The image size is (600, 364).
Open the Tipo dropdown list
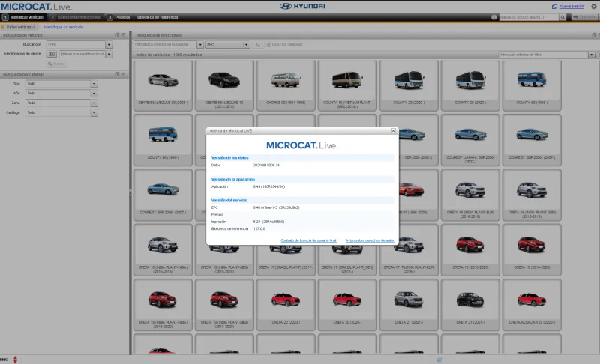coord(94,84)
